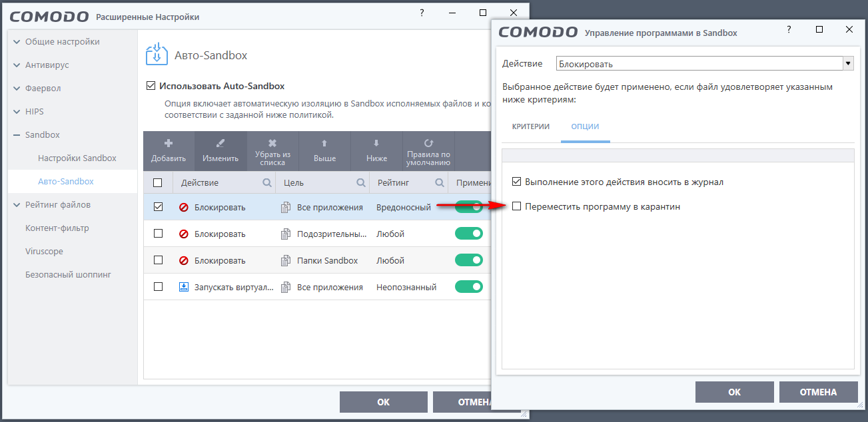Uncheck the Вредоносный rule row checkbox

coord(158,207)
